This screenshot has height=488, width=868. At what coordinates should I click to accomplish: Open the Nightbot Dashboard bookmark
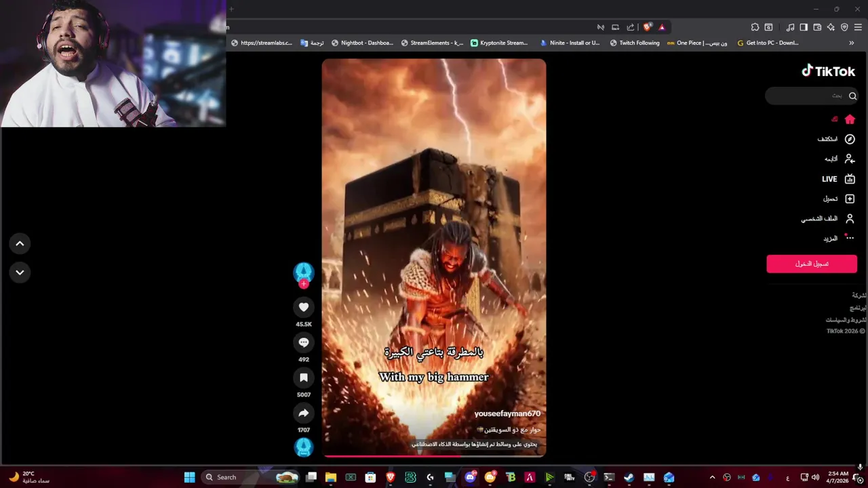362,43
